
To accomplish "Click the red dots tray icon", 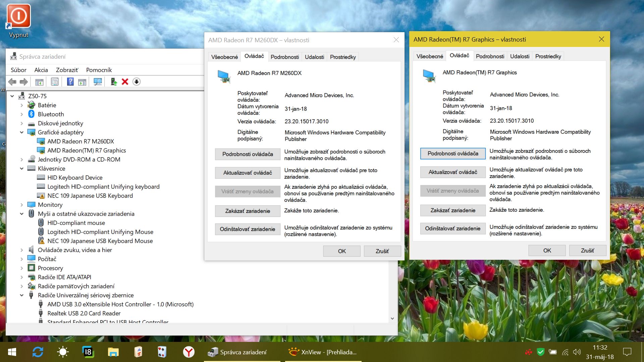I will point(529,352).
